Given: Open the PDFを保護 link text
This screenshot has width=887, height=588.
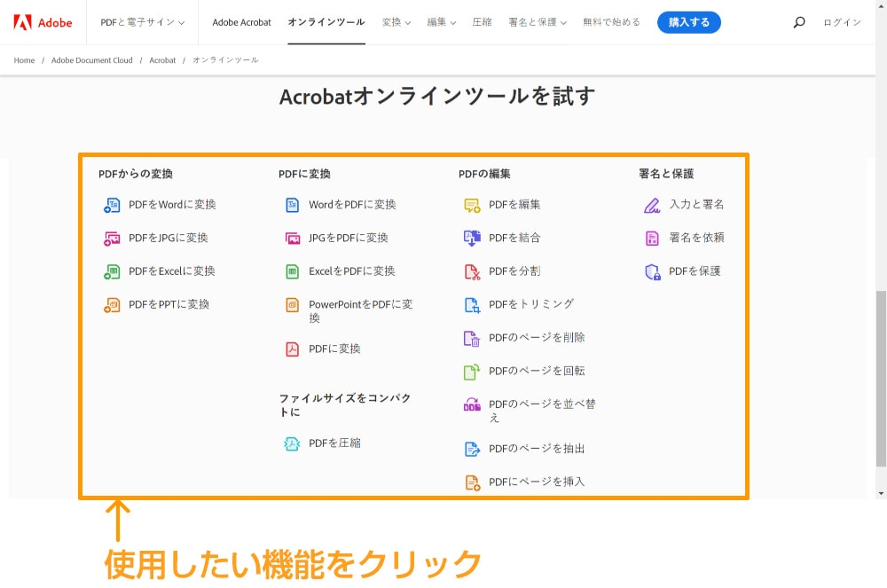Looking at the screenshot, I should [x=695, y=271].
